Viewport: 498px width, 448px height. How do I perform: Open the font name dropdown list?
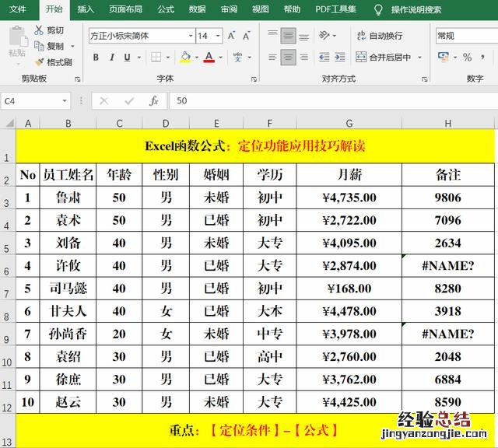(191, 36)
